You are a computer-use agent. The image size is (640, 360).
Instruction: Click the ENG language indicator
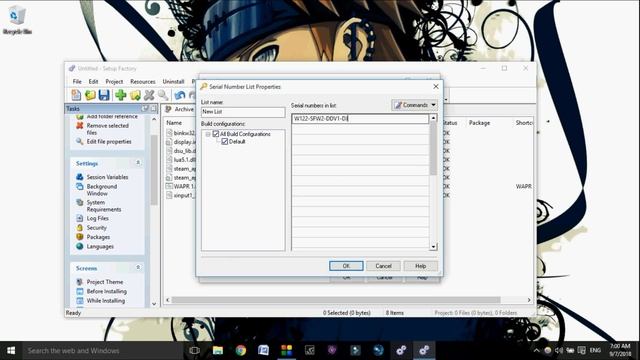[595, 350]
